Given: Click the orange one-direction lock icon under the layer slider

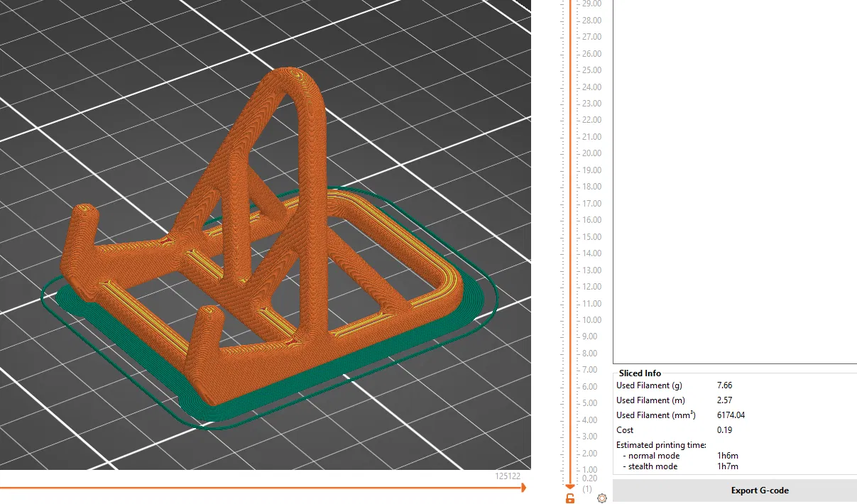Looking at the screenshot, I should (x=569, y=498).
